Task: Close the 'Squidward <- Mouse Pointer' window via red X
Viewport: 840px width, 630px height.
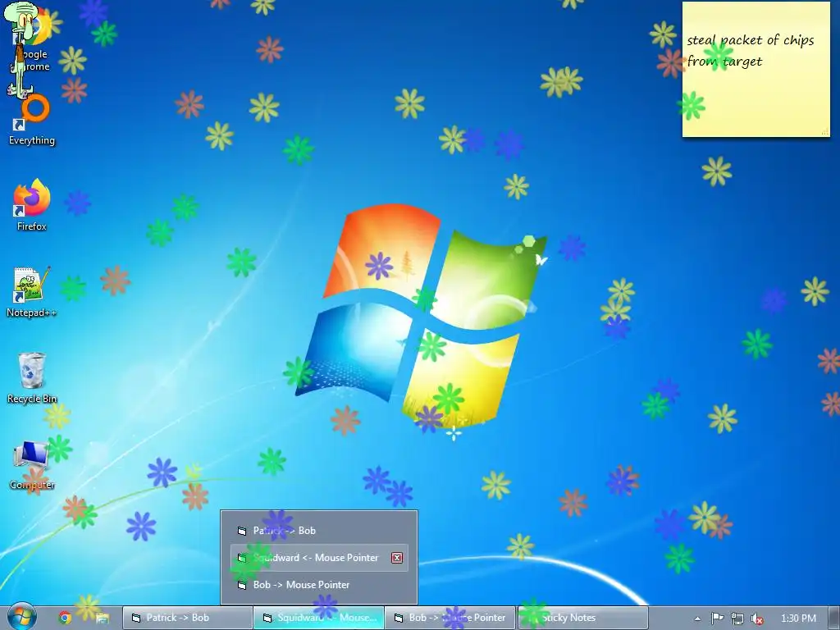Action: 397,558
